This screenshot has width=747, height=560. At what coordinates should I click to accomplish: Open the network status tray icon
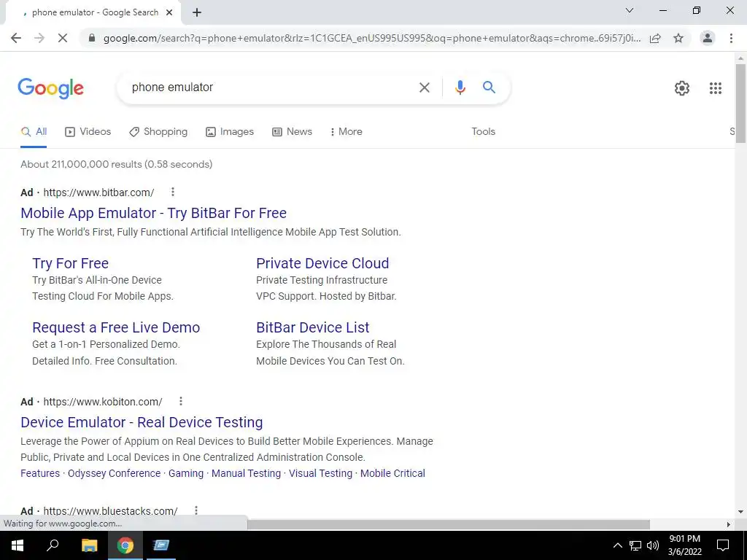tap(635, 545)
